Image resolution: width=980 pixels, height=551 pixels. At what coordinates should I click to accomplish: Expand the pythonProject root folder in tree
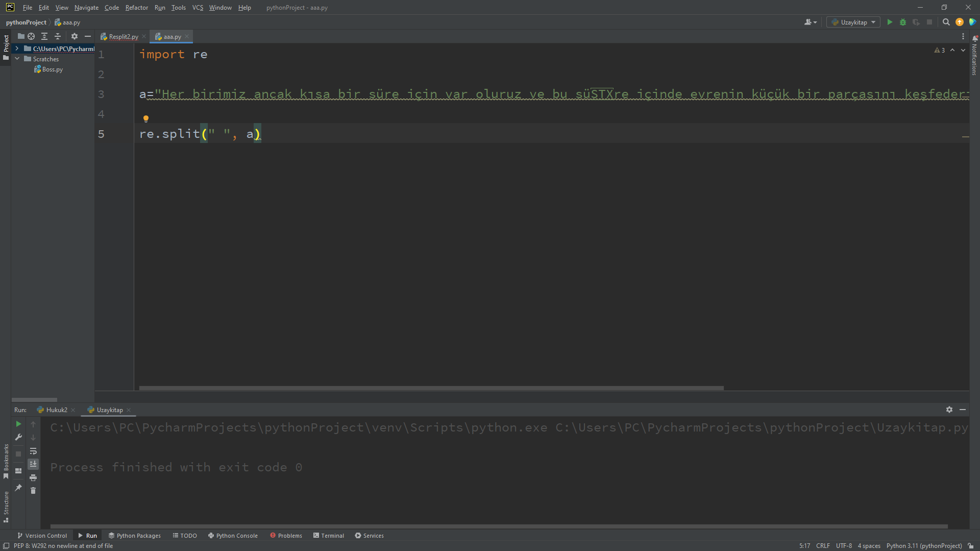[17, 49]
